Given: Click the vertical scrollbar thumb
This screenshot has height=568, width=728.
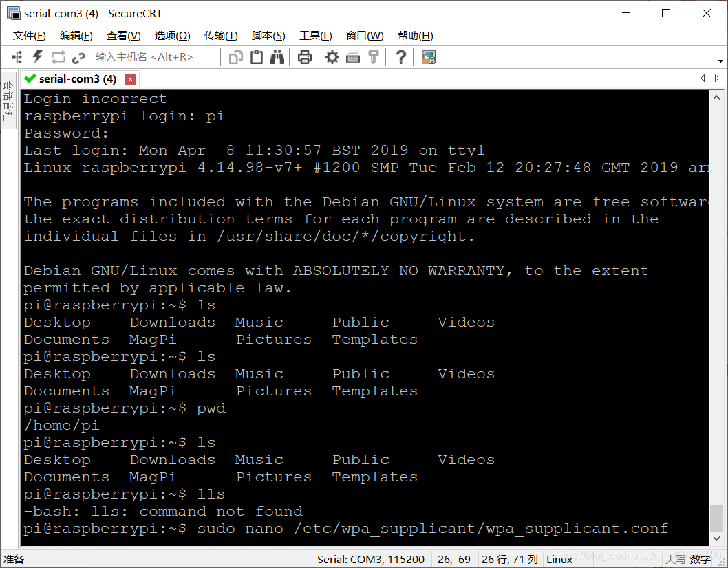Looking at the screenshot, I should tap(716, 517).
